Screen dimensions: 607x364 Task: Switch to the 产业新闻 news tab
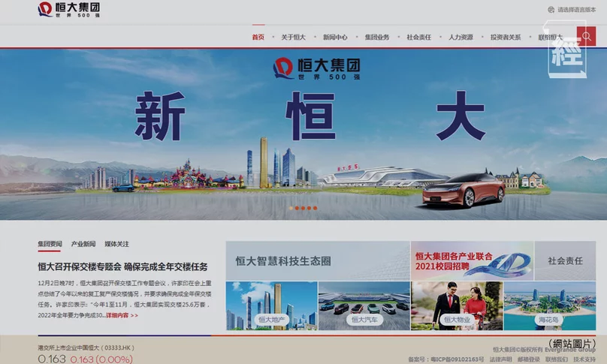pyautogui.click(x=83, y=244)
